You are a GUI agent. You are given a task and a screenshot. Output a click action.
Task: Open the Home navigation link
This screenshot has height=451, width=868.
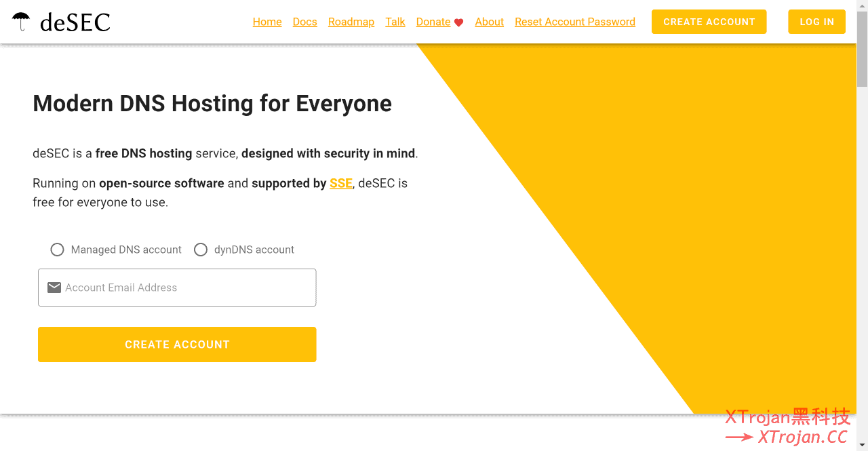[x=267, y=22]
